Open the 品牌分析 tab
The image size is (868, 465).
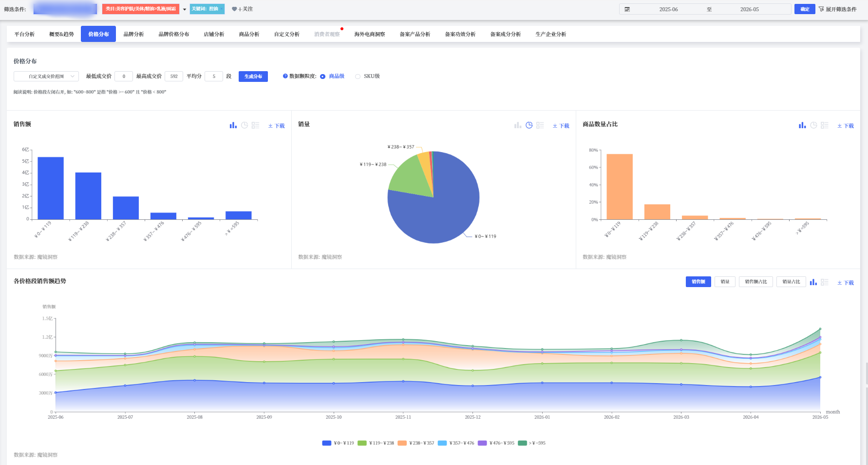133,34
